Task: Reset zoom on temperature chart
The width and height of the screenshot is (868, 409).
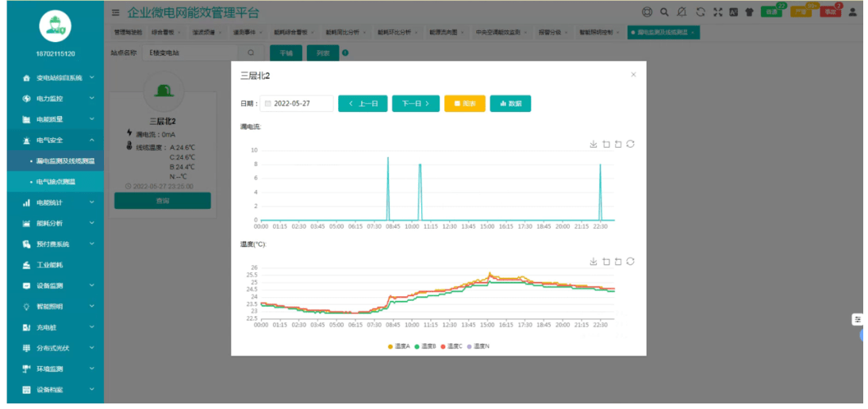Action: [618, 261]
